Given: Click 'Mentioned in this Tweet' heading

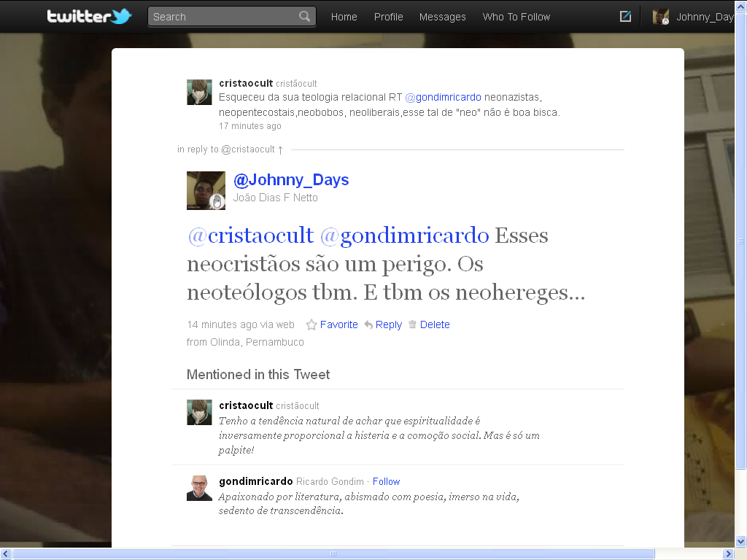Looking at the screenshot, I should [258, 374].
